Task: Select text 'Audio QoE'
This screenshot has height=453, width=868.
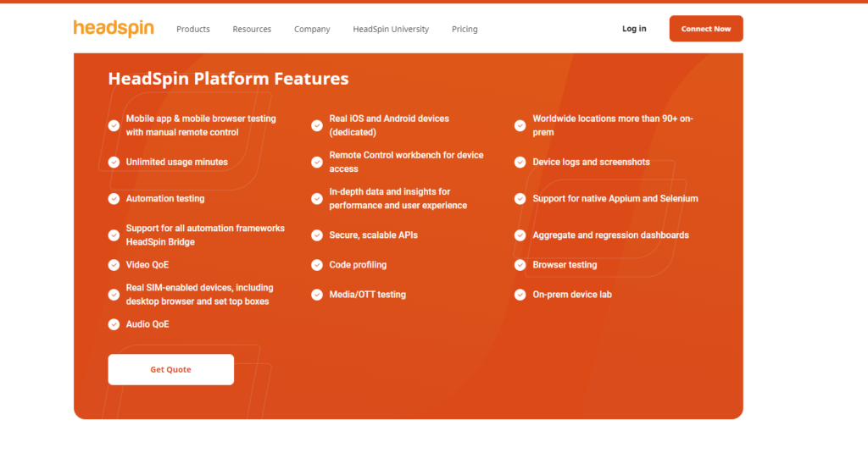Action: pyautogui.click(x=147, y=324)
